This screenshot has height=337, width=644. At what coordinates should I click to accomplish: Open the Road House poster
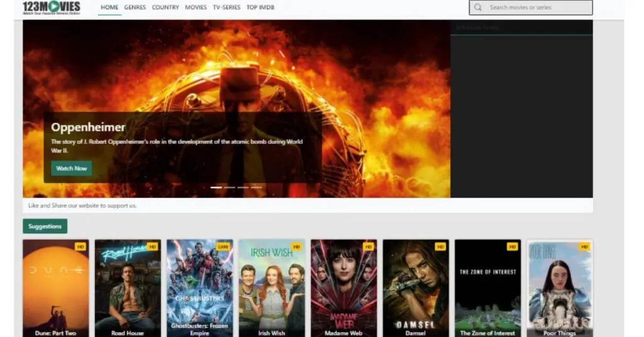[x=128, y=289]
